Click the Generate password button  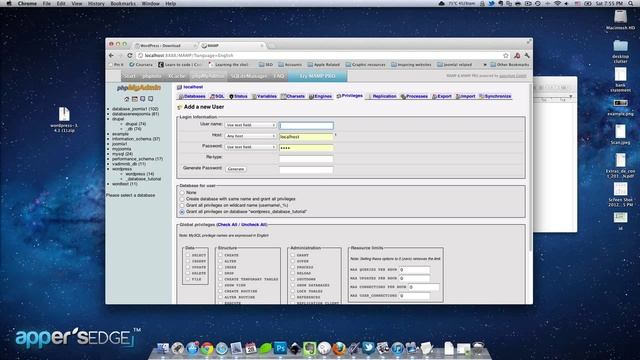click(x=236, y=169)
